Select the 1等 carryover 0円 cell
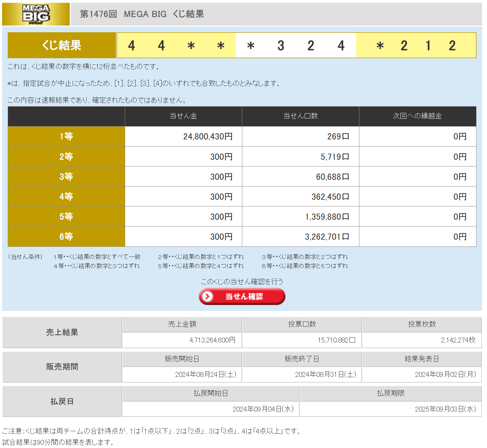This screenshot has height=448, width=487. [418, 136]
